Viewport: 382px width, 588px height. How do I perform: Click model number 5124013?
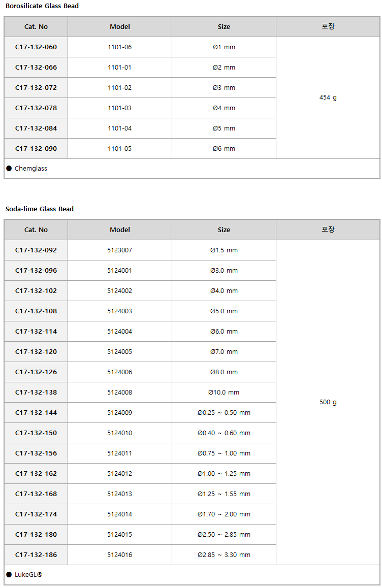tap(120, 494)
